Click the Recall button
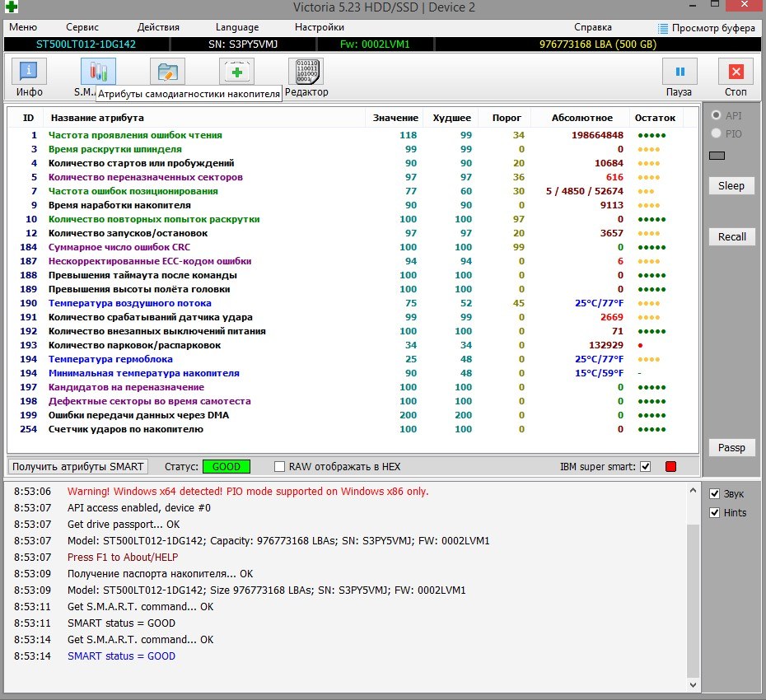 pyautogui.click(x=731, y=237)
